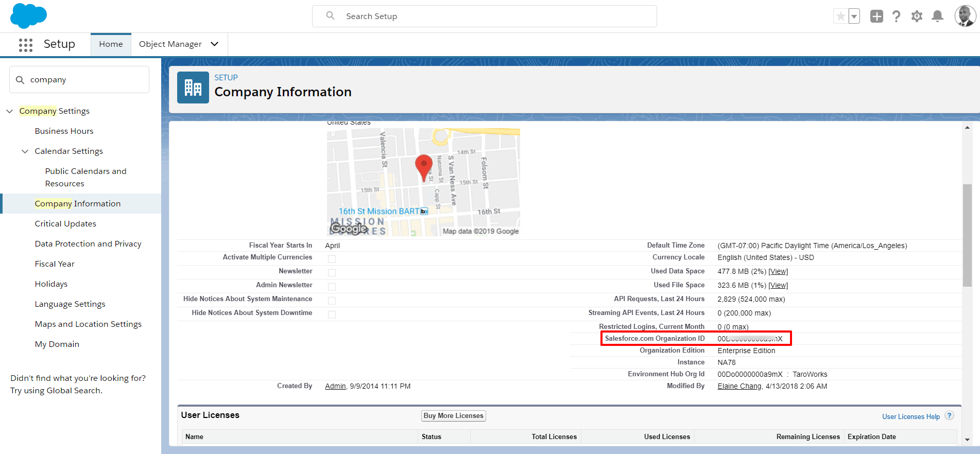
Task: Click the Default Time Zone value
Action: (812, 246)
